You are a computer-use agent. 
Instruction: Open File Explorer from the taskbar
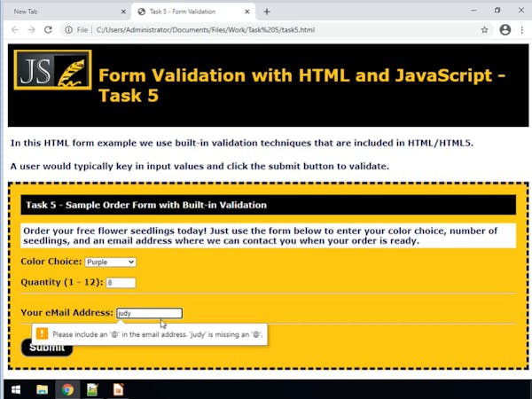pos(42,389)
